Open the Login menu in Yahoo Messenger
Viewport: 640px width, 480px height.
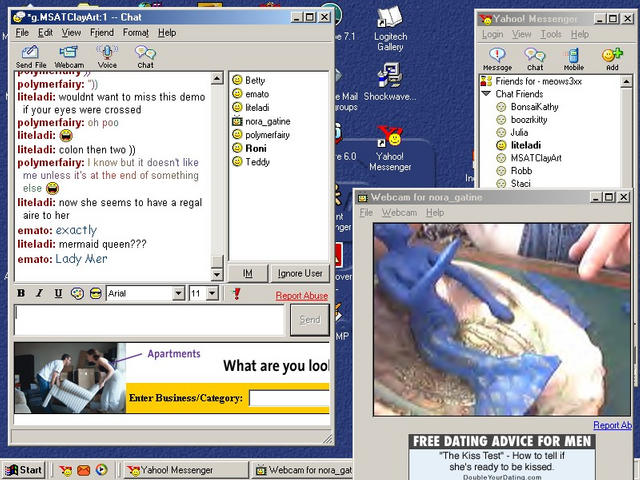point(492,34)
